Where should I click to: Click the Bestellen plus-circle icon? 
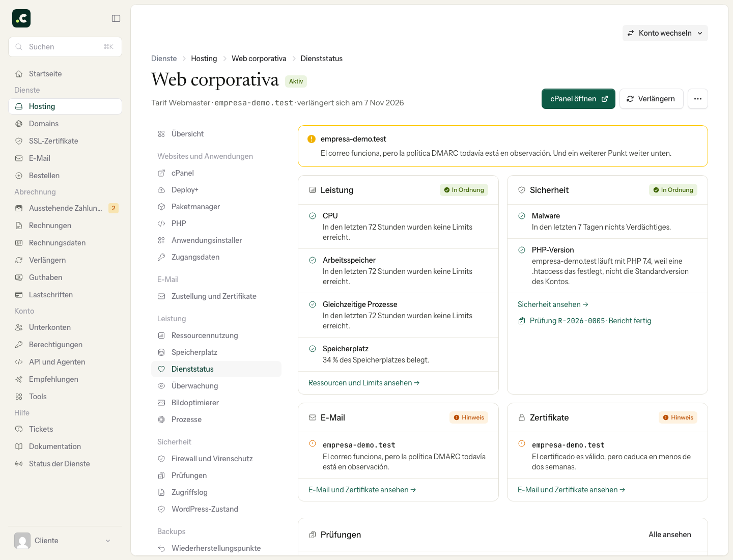coord(19,176)
